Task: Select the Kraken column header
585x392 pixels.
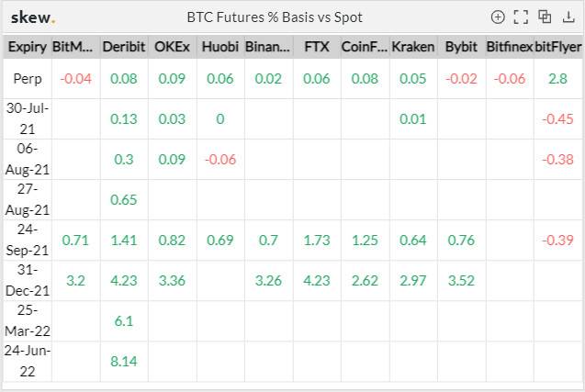Action: click(x=413, y=47)
